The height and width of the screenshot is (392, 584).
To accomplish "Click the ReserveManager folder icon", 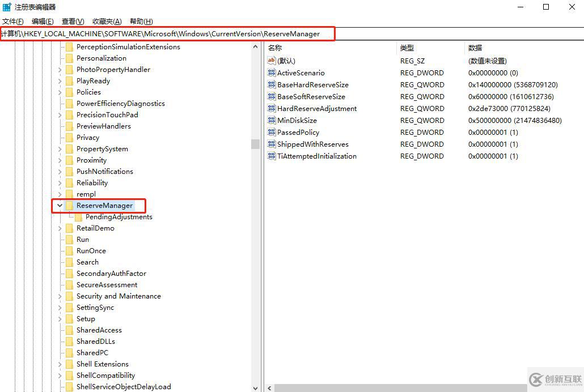I will pos(69,206).
